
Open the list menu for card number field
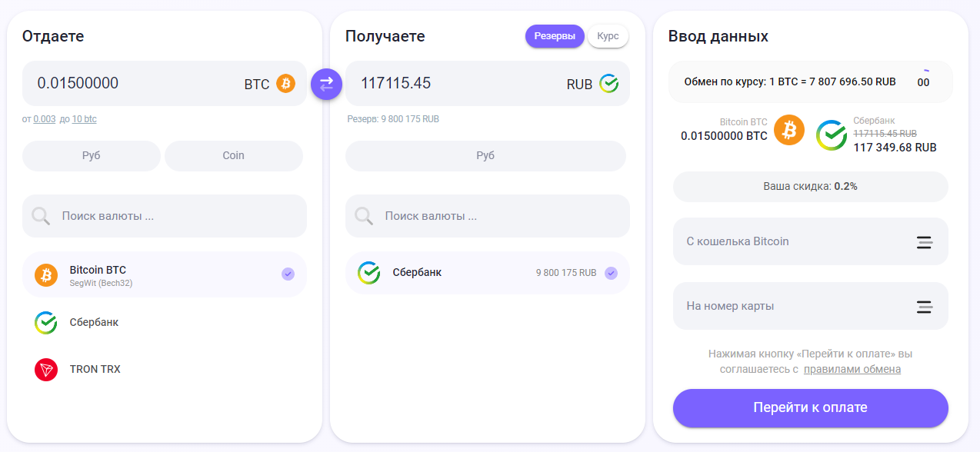pos(925,307)
